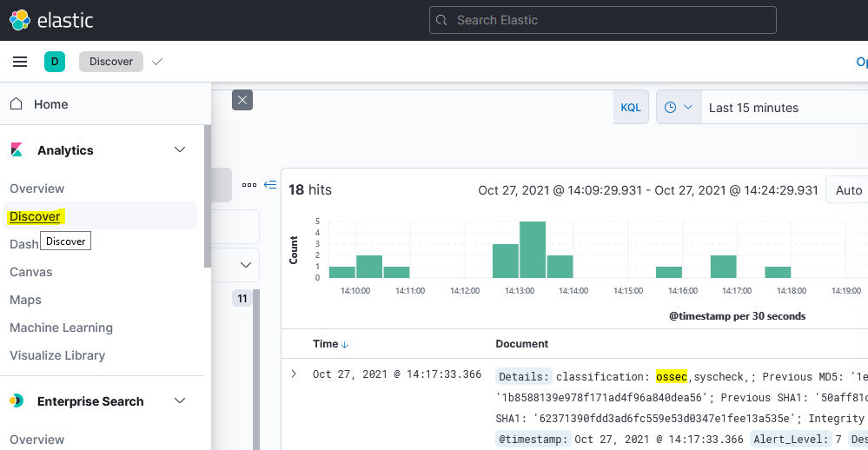Screen dimensions: 868x450
Task: Open Canvas from the sidebar
Action: tap(31, 272)
